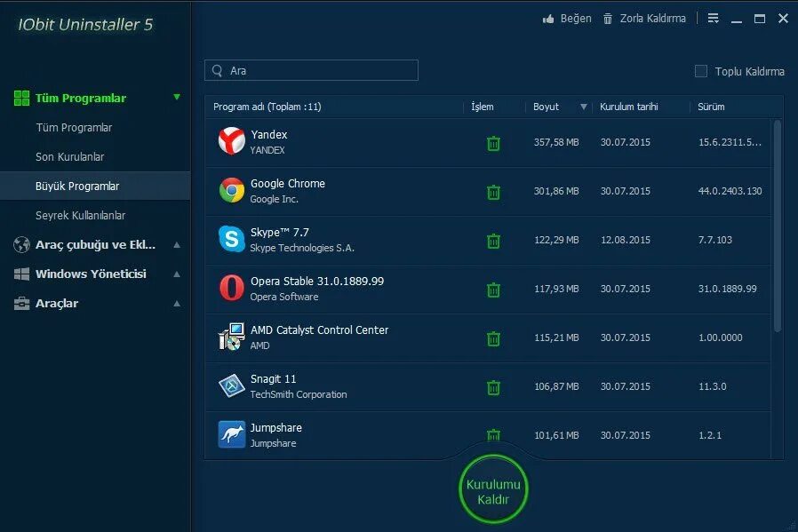Click the thumbs-up Beğen icon
This screenshot has height=532, width=798.
(x=548, y=19)
